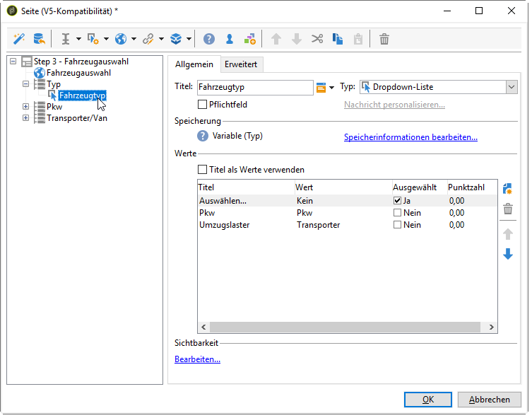Click the Titel input field

(x=255, y=87)
